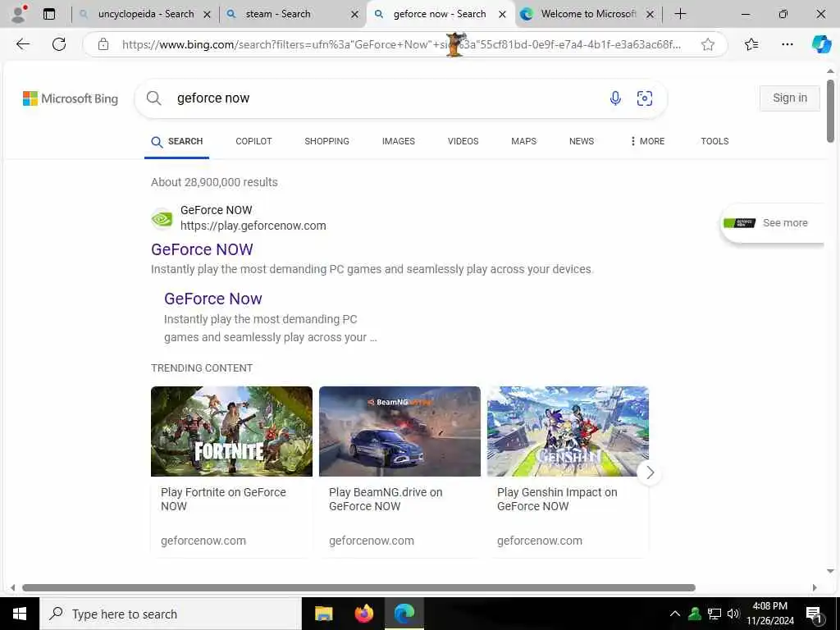Advance trending content carousel arrow
This screenshot has height=630, width=840.
tap(650, 472)
